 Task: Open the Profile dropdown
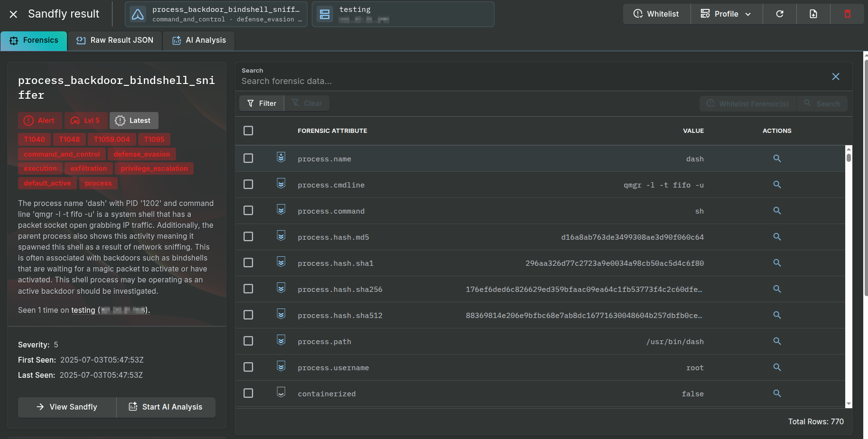tap(726, 14)
